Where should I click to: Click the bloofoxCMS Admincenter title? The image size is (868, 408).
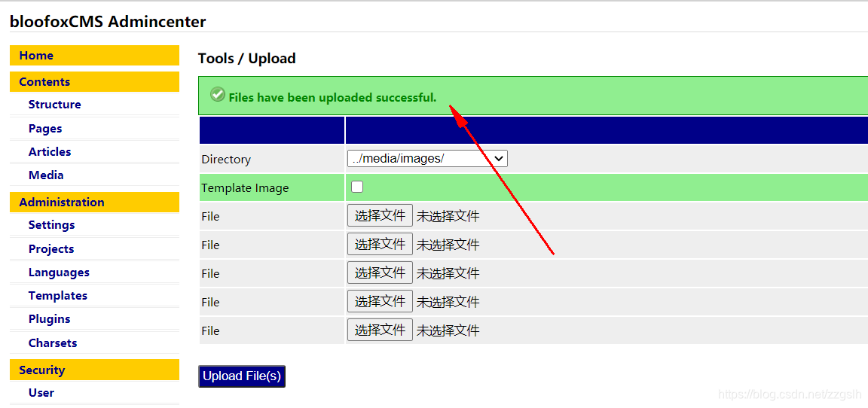[x=108, y=22]
